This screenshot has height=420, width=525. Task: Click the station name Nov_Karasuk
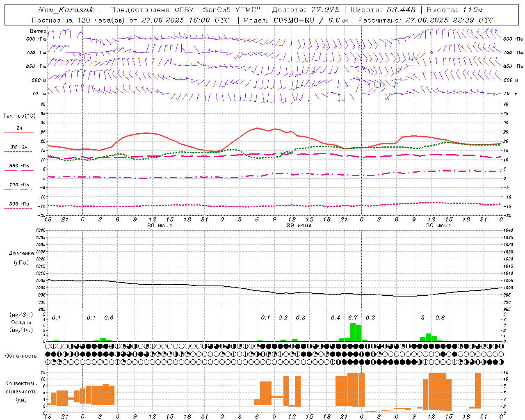[66, 10]
